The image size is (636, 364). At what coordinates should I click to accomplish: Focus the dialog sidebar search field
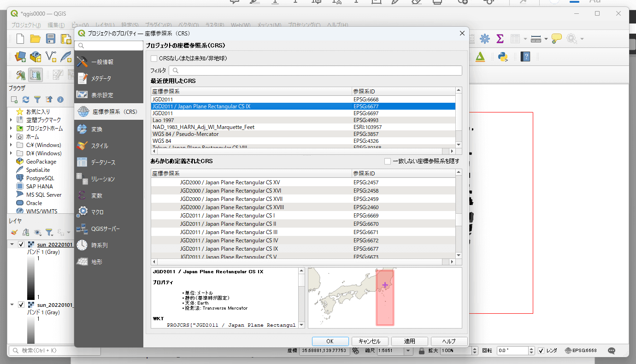pyautogui.click(x=109, y=46)
